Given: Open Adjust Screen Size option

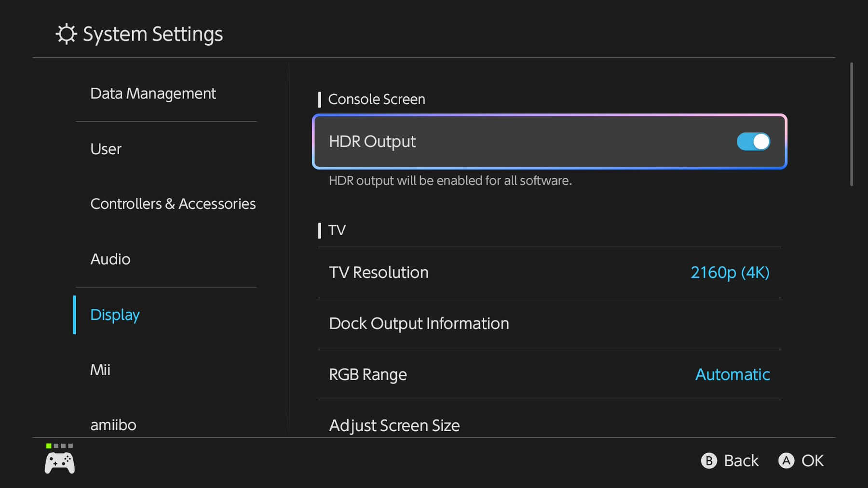Looking at the screenshot, I should (x=550, y=420).
